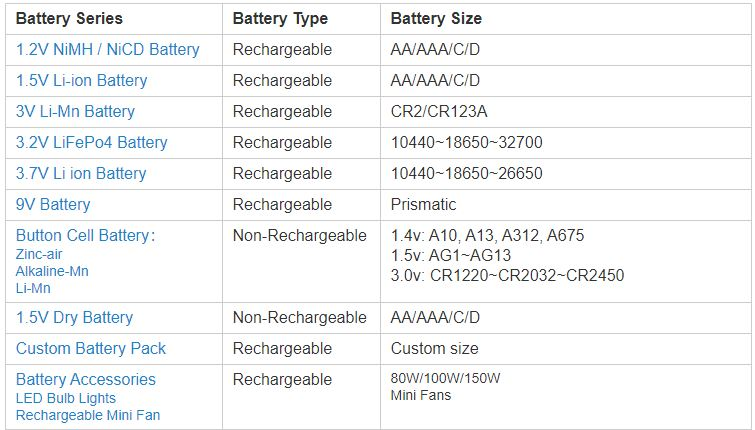Click the LED Bulb Lights link
The height and width of the screenshot is (430, 755).
point(65,398)
